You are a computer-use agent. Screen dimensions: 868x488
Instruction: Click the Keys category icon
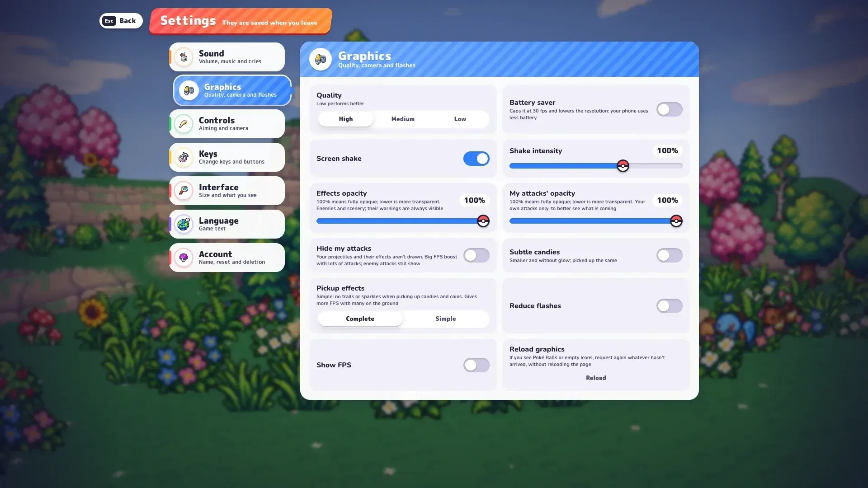(x=184, y=157)
